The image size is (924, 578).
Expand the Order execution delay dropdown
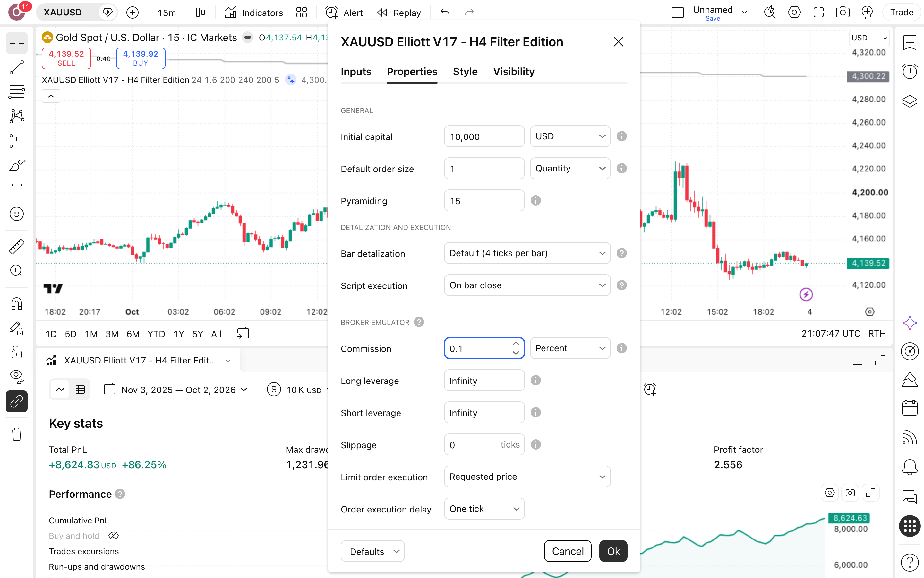(x=484, y=508)
